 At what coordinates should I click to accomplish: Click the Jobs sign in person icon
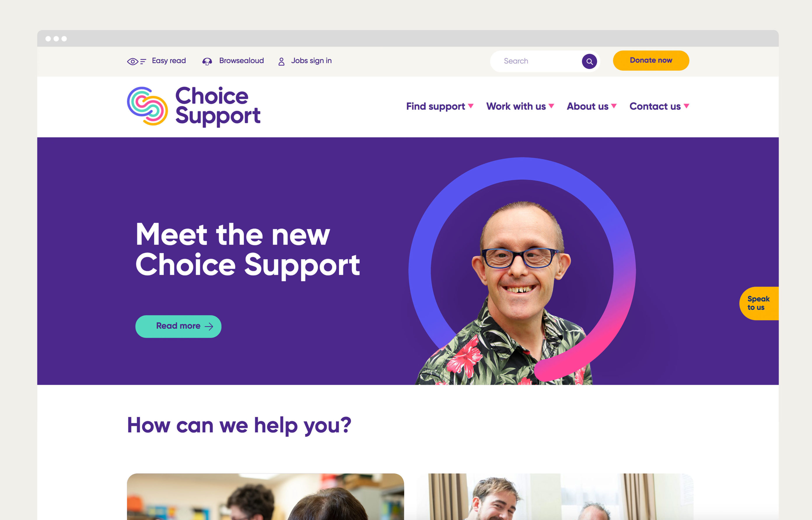pyautogui.click(x=281, y=62)
